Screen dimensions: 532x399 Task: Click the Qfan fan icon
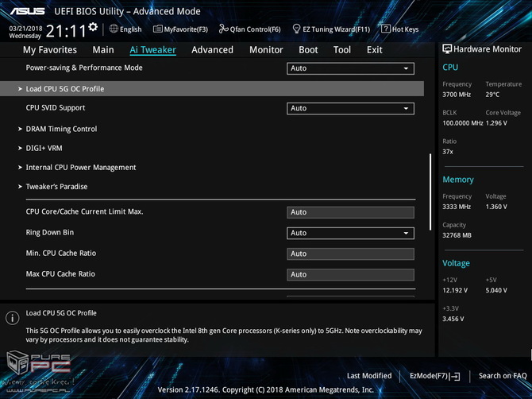click(223, 29)
